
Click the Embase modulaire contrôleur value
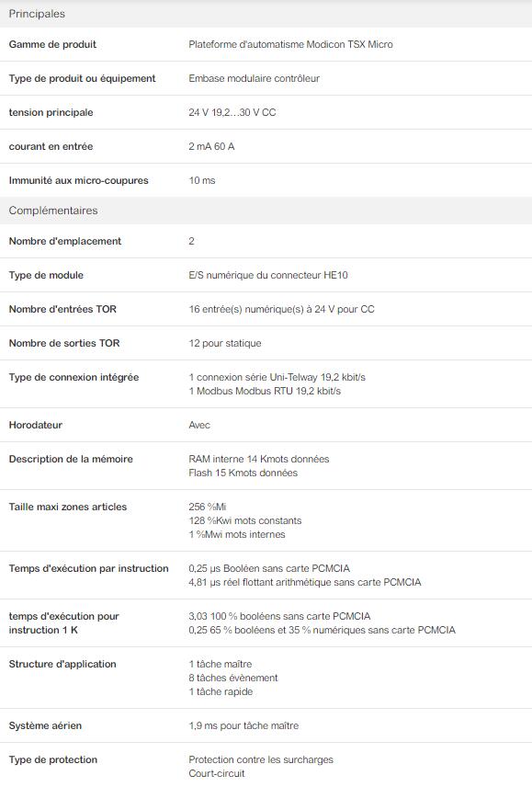255,78
